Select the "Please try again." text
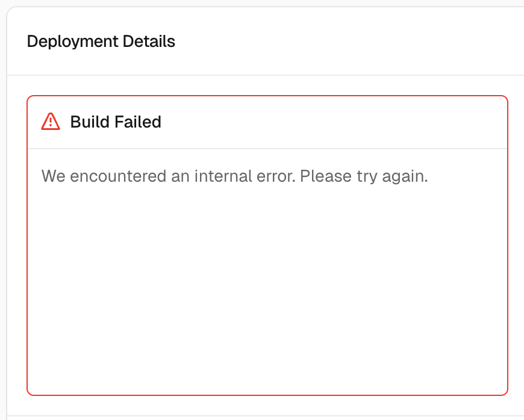The height and width of the screenshot is (420, 524). pyautogui.click(x=364, y=177)
